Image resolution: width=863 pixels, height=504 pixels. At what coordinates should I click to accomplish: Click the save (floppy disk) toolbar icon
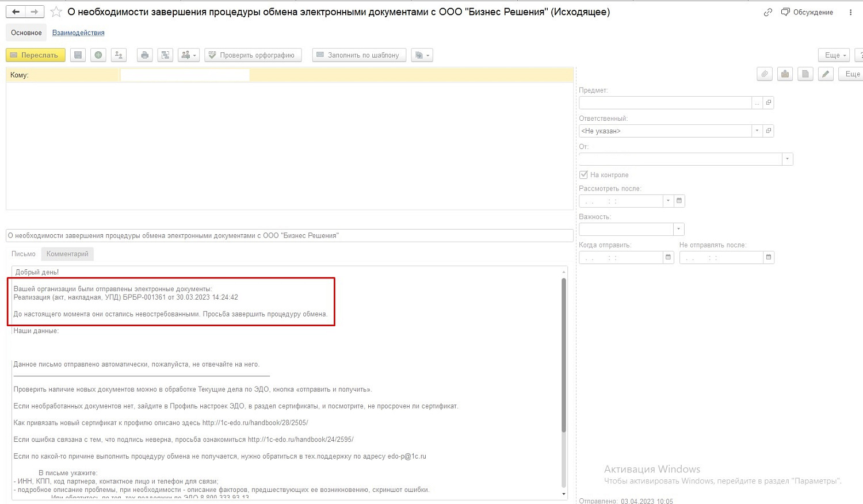click(78, 55)
